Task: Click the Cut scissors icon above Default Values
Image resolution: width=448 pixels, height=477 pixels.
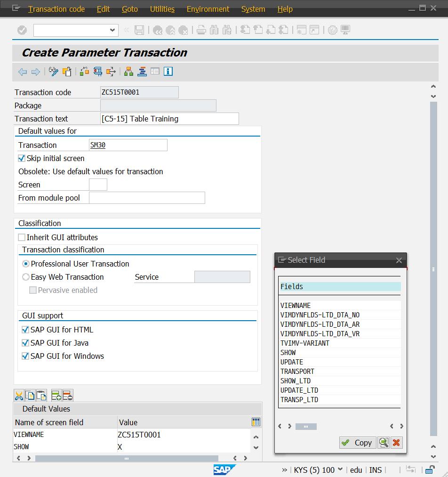Action: (19, 396)
